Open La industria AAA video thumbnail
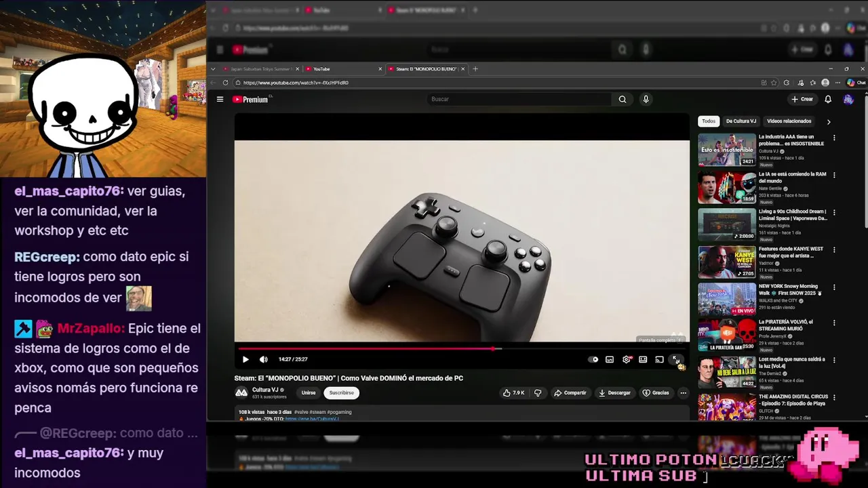 726,150
